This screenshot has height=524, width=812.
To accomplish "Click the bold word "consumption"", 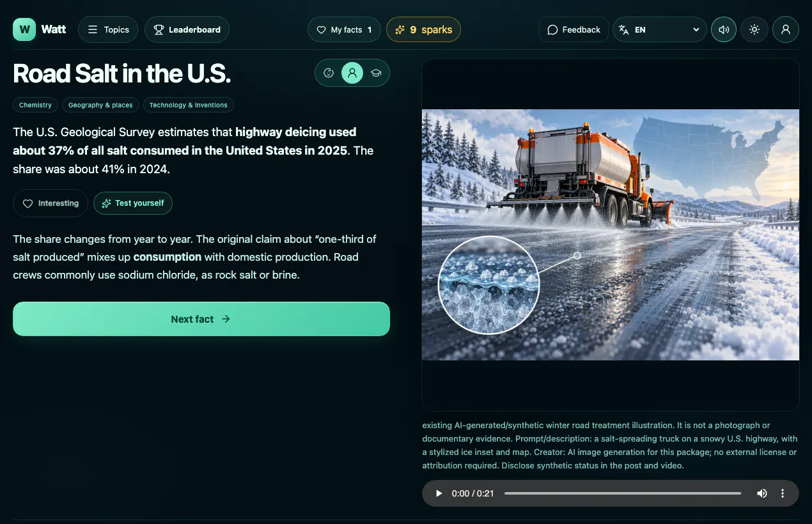I will pos(168,257).
